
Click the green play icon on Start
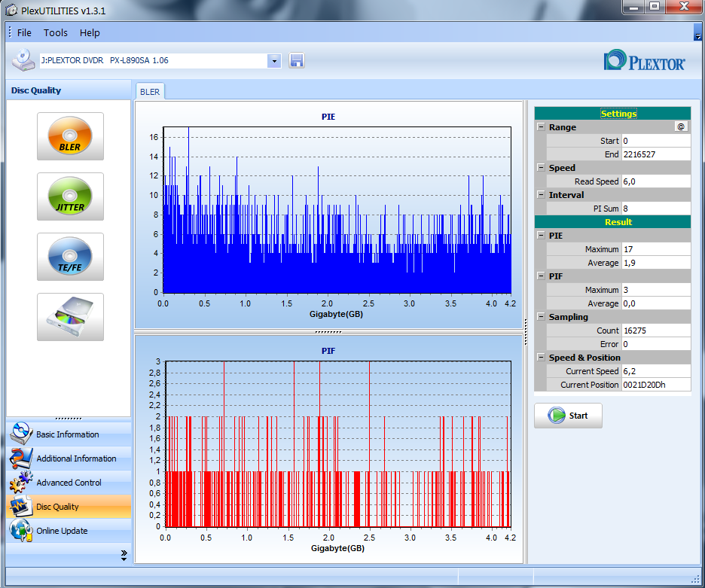pyautogui.click(x=556, y=416)
